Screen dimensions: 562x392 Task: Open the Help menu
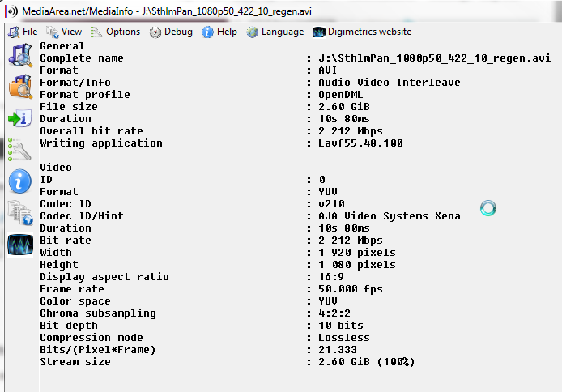(219, 32)
